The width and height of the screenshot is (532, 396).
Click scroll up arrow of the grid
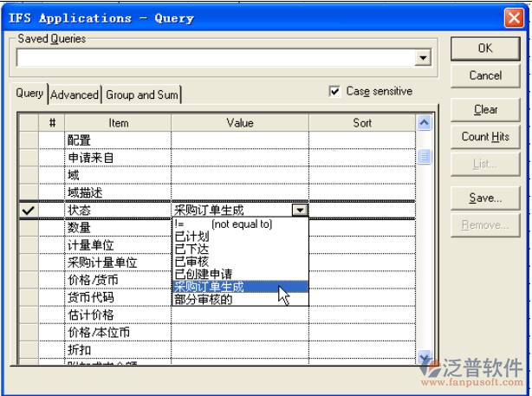pos(424,122)
